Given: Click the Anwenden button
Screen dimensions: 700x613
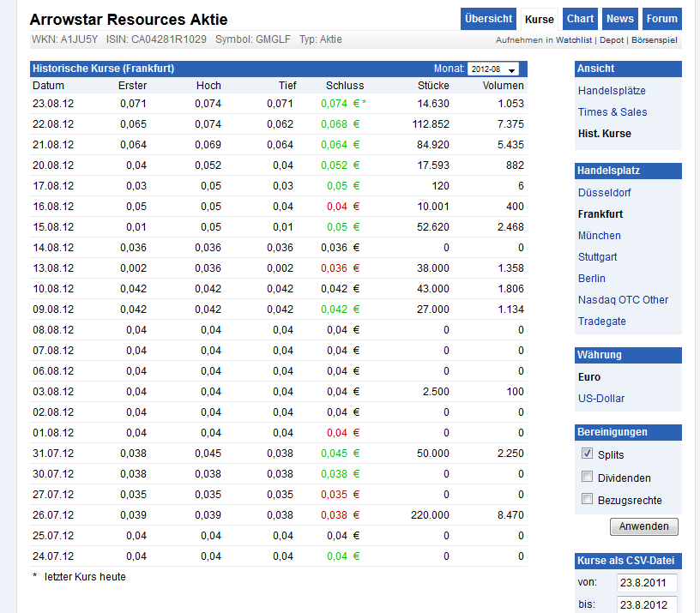Looking at the screenshot, I should pyautogui.click(x=643, y=526).
